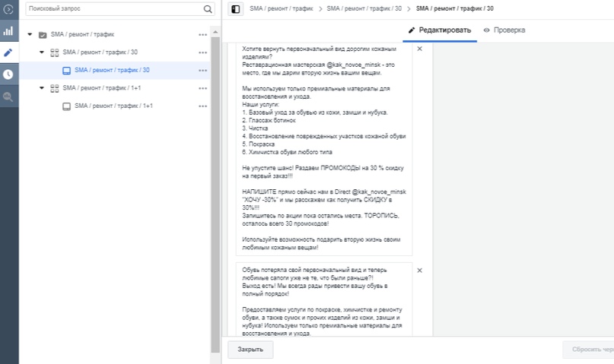614x364 pixels.
Task: Open more options for ad set трафик / 1+1
Action: [202, 88]
